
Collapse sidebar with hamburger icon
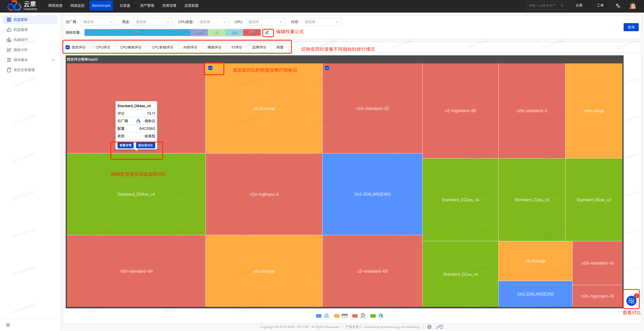click(x=8, y=325)
